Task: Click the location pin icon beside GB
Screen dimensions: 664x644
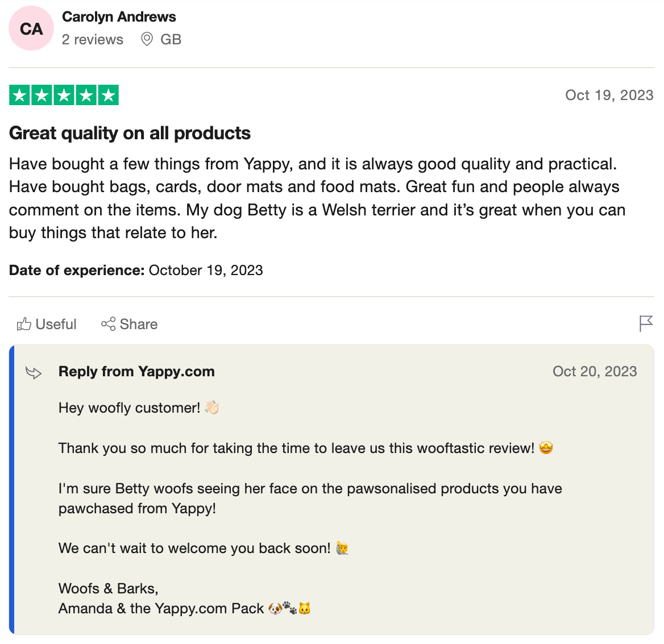Action: [147, 39]
